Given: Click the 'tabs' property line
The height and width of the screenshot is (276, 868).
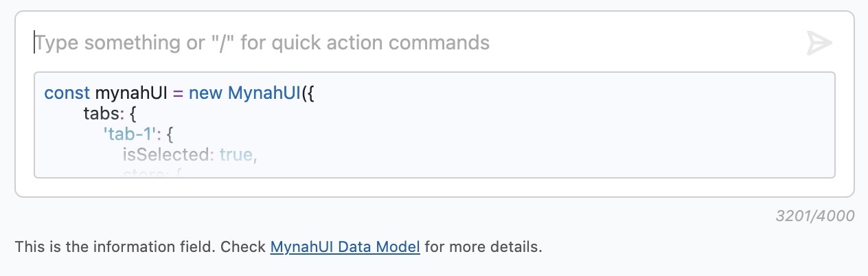Looking at the screenshot, I should click(111, 113).
